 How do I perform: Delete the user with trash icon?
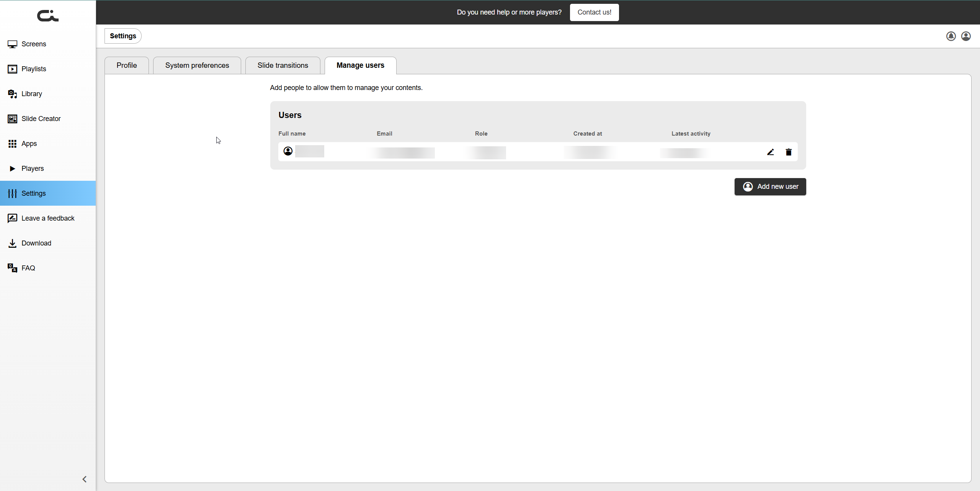(x=788, y=152)
